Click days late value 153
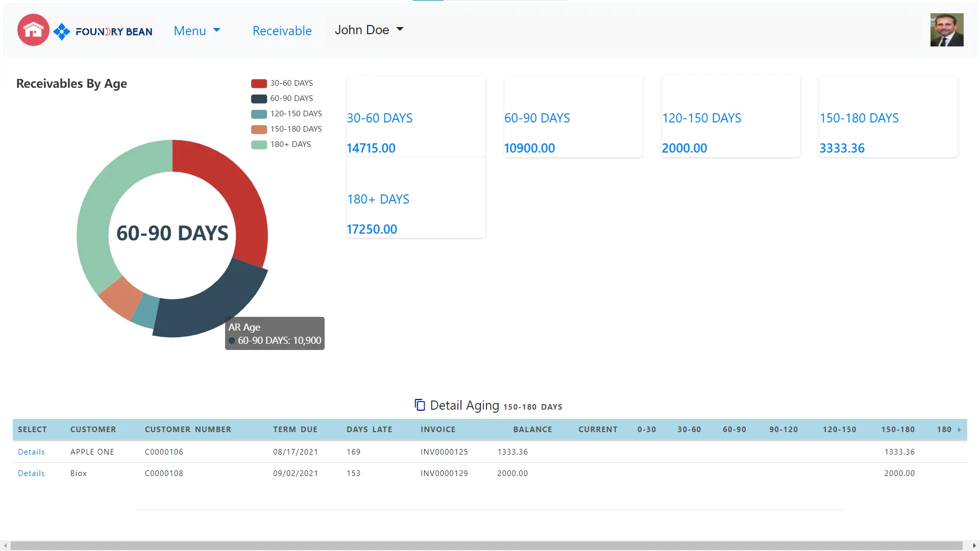 (x=353, y=473)
